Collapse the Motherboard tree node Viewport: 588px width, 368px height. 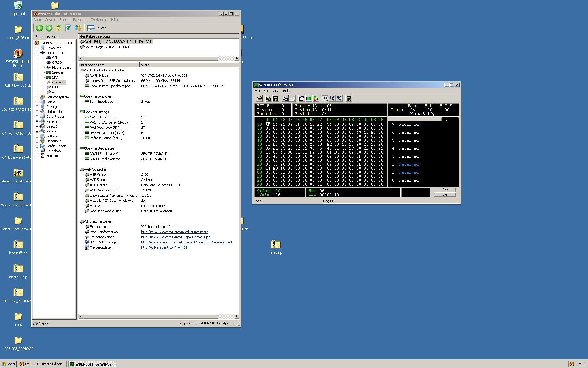37,53
